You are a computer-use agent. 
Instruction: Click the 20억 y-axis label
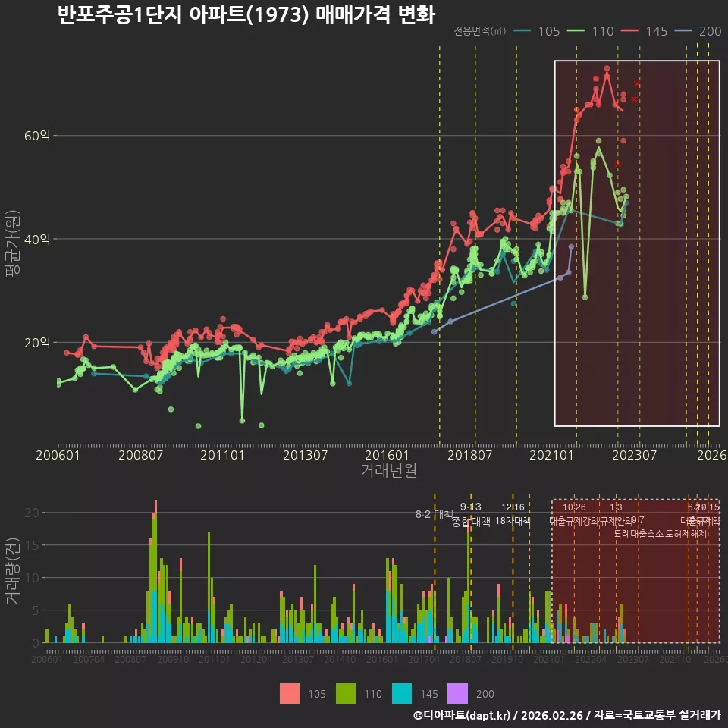tap(37, 342)
